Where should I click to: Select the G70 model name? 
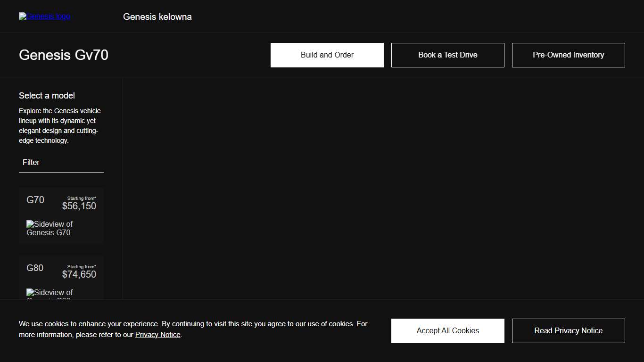(x=35, y=200)
